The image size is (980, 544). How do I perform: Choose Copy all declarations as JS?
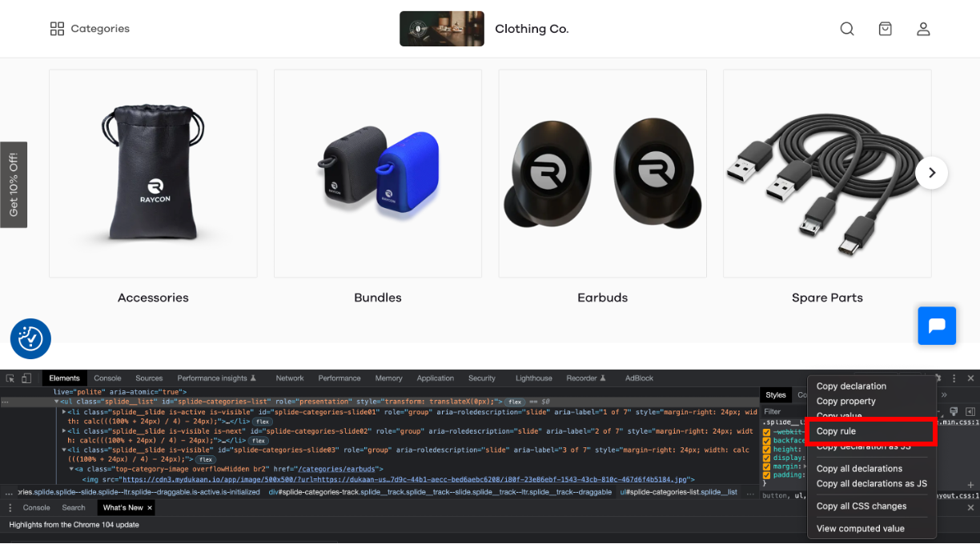click(x=871, y=484)
